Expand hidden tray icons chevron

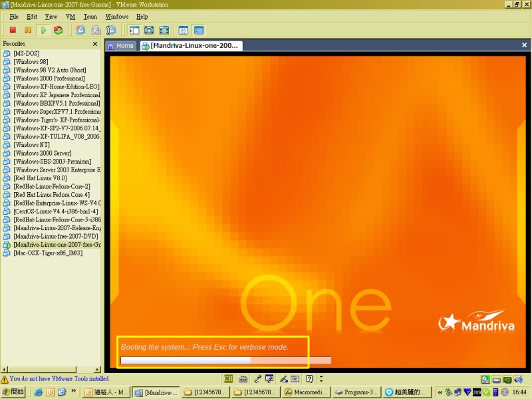[440, 392]
